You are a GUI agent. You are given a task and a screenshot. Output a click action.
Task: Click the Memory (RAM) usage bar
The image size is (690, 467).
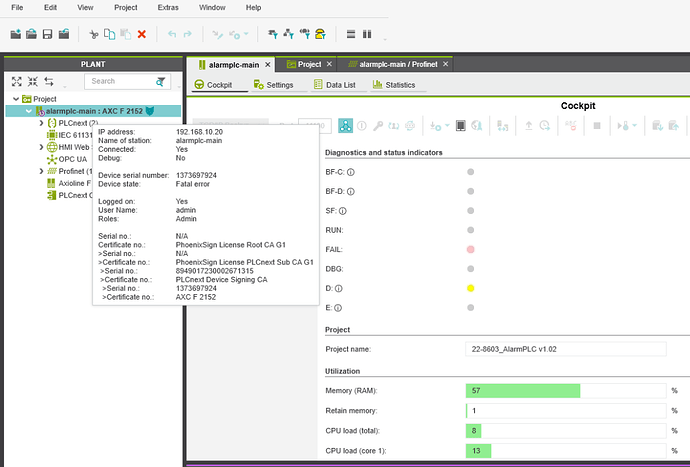coord(522,389)
